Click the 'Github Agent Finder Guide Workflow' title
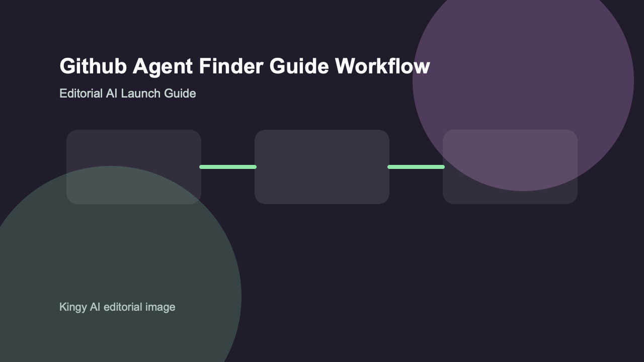 click(245, 66)
